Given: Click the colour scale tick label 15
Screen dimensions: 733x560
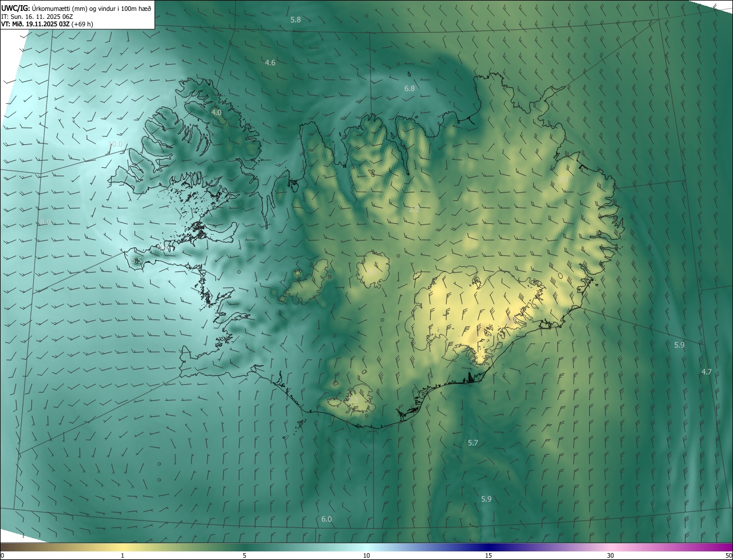Looking at the screenshot, I should [x=488, y=555].
